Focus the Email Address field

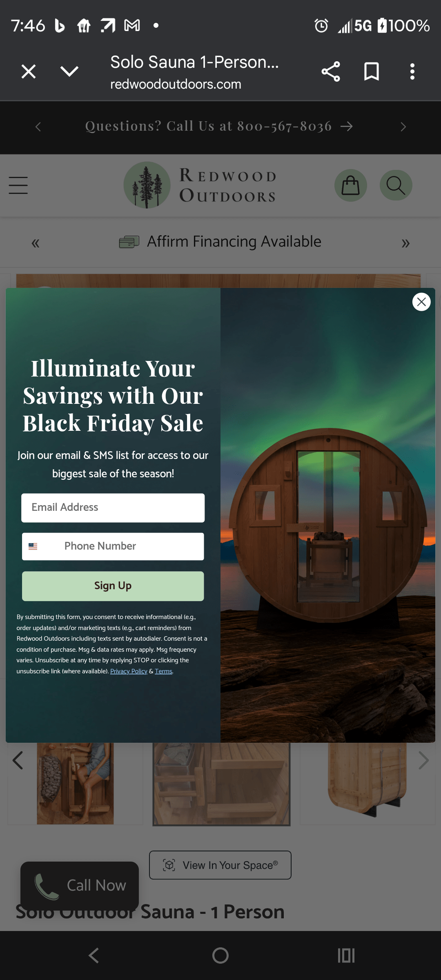point(113,508)
